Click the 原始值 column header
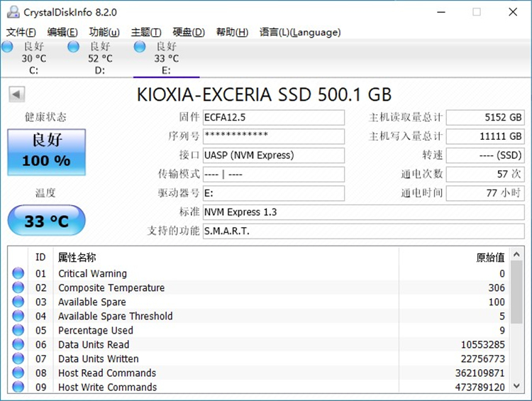Viewport: 532px width, 401px height. pyautogui.click(x=489, y=258)
